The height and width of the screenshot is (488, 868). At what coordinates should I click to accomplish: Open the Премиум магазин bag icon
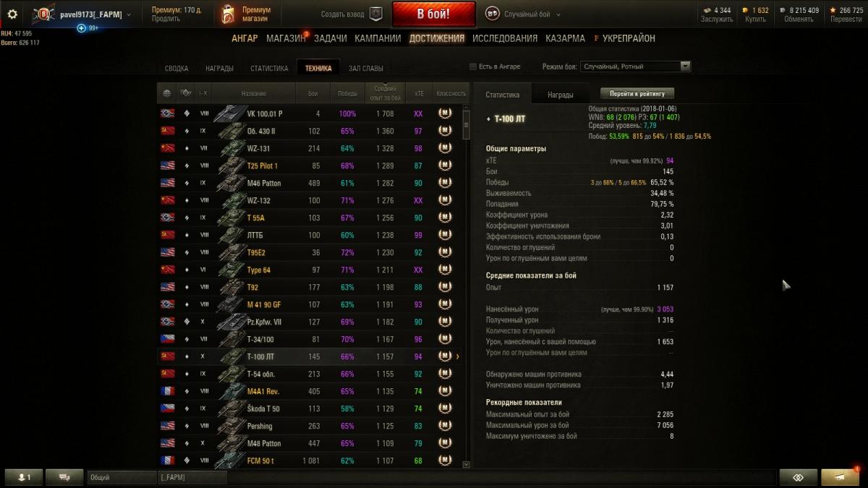[x=229, y=14]
